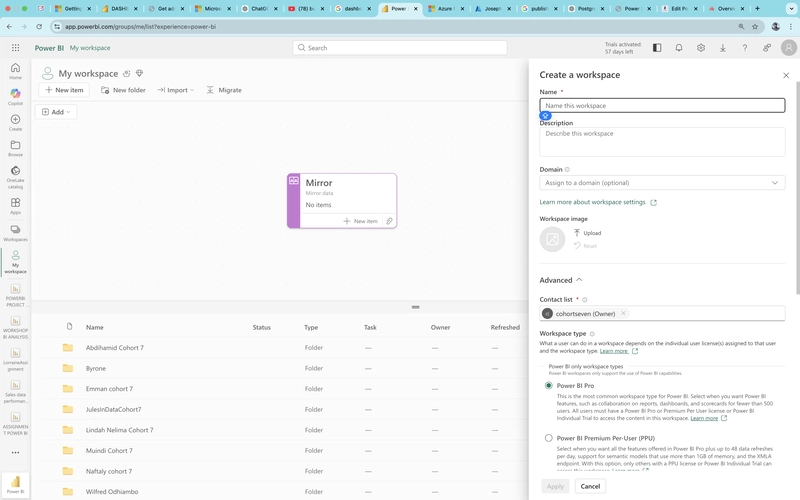Click the Refreshed column header
The image size is (800, 500).
(x=505, y=327)
